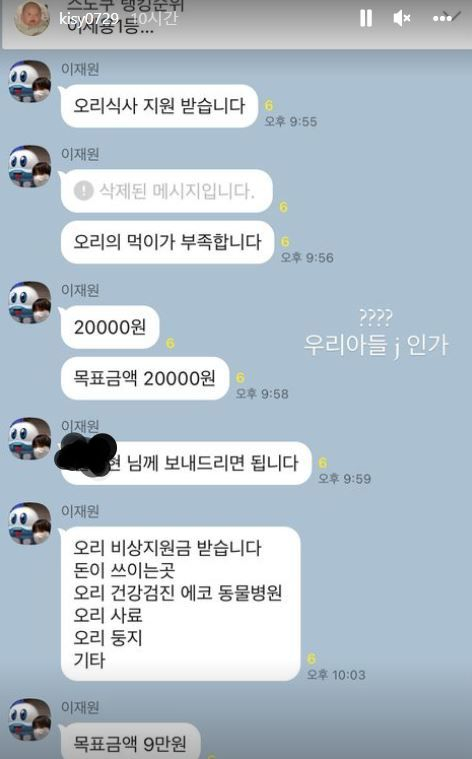Viewport: 472px width, 759px height.
Task: Click avatar beside 목표금액 9만원 message
Action: pyautogui.click(x=30, y=720)
